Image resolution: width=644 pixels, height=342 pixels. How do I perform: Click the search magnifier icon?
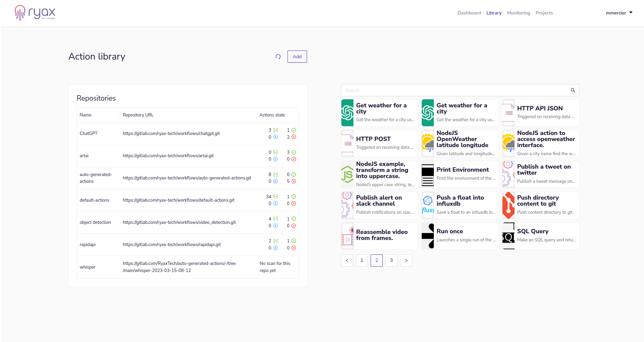coord(573,90)
